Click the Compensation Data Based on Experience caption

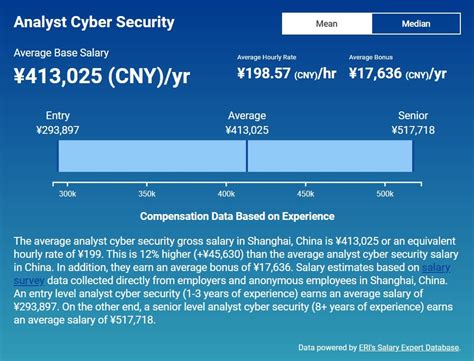237,216
